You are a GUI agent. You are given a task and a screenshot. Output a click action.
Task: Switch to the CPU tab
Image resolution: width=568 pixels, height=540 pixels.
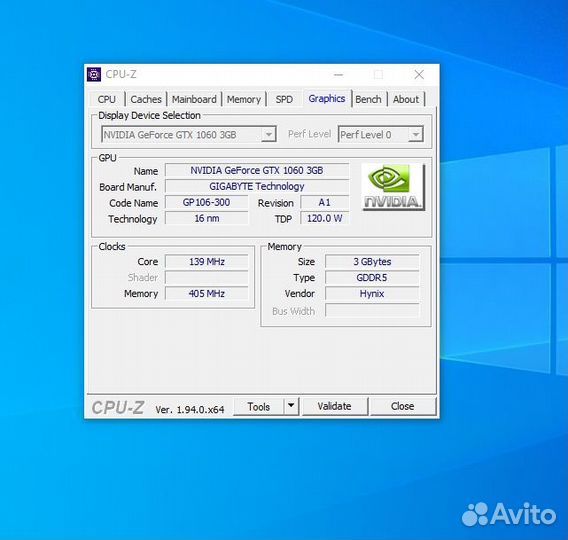coord(106,99)
